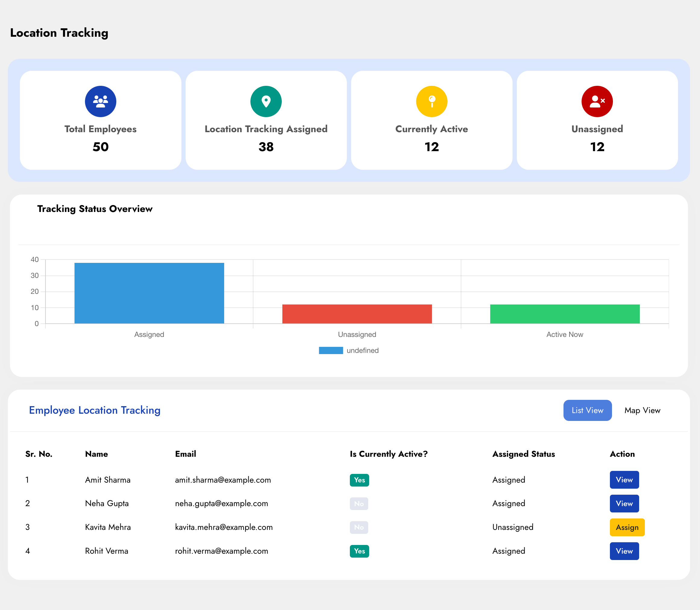The width and height of the screenshot is (700, 610).
Task: Toggle Kavita Mehra's currently active indicator
Action: 359,527
